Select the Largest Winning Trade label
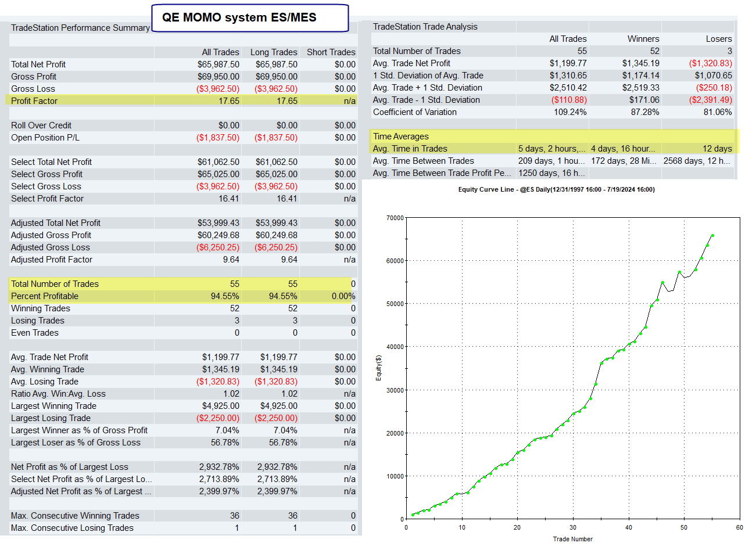 click(53, 406)
